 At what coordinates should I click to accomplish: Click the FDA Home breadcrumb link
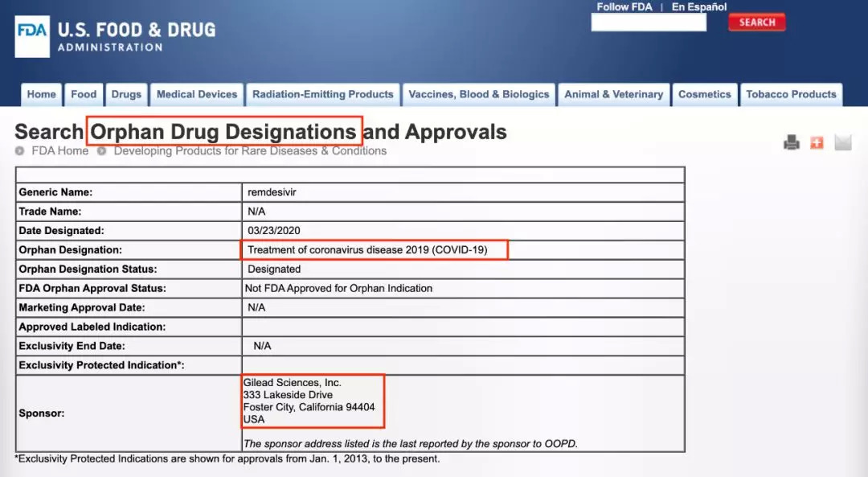point(59,150)
